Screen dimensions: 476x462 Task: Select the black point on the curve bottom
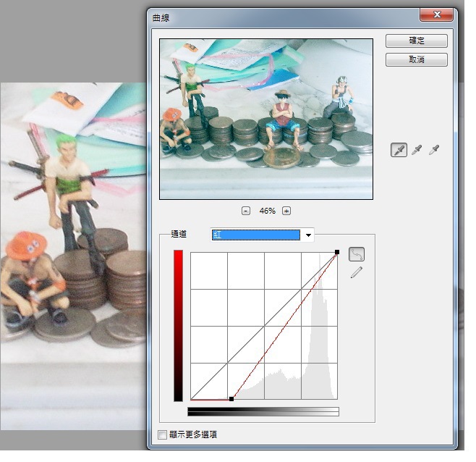(231, 399)
